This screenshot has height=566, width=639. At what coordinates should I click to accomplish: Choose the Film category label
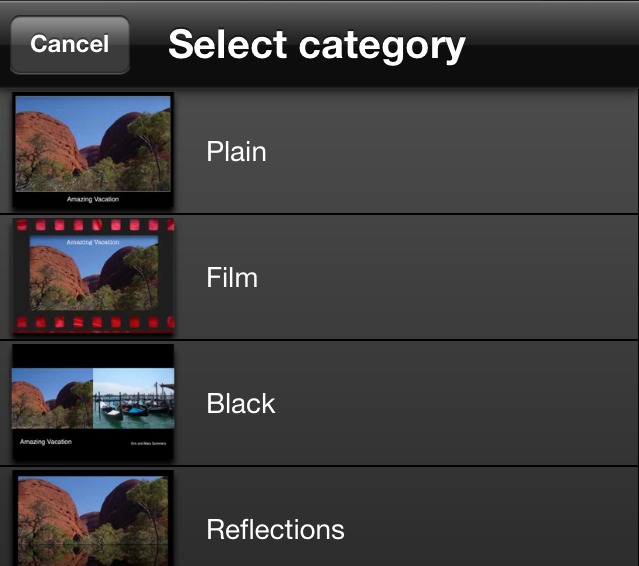[232, 277]
